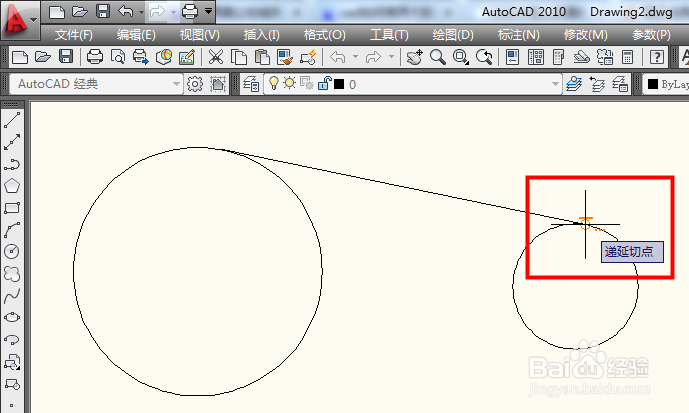Toggle layer 0 freeze sun icon
This screenshot has width=689, height=413.
[289, 83]
